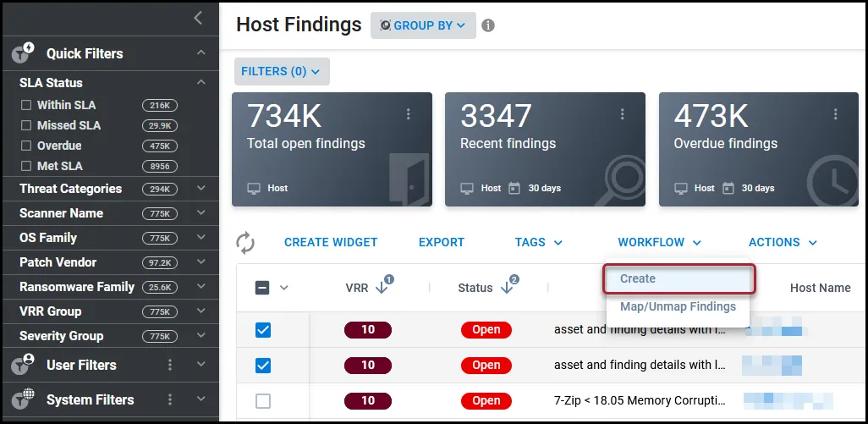Expand the VRR Group filter
868x424 pixels.
pyautogui.click(x=201, y=311)
